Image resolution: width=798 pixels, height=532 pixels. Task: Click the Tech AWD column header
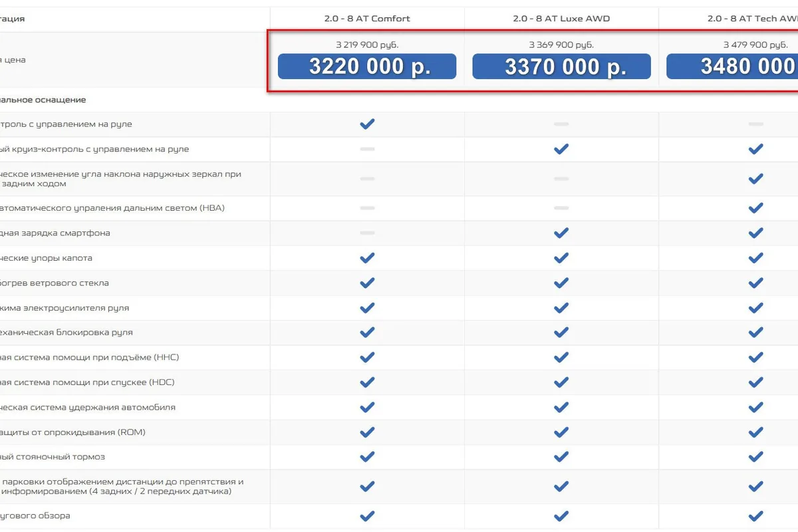click(752, 19)
